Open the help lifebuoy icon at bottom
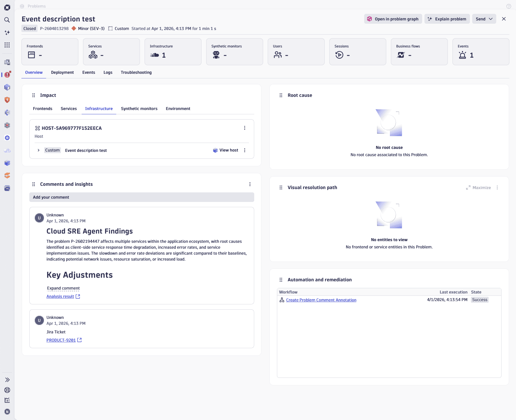This screenshot has width=516, height=420. click(7, 390)
